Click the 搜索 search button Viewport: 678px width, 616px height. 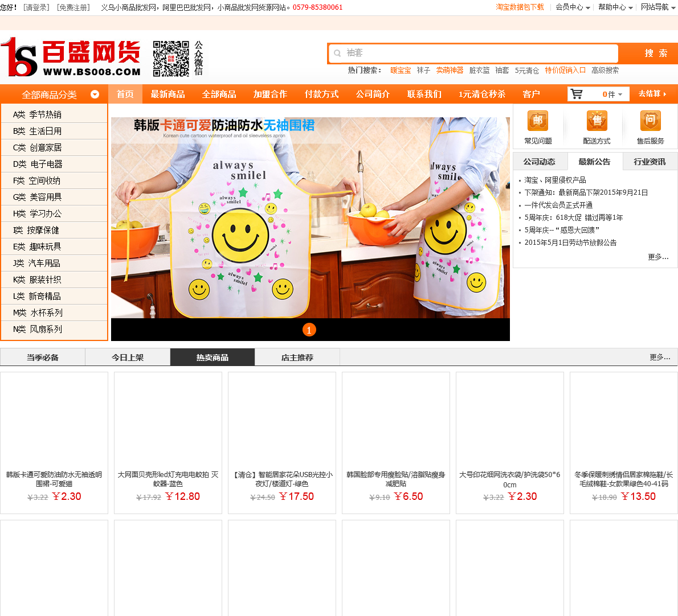655,53
